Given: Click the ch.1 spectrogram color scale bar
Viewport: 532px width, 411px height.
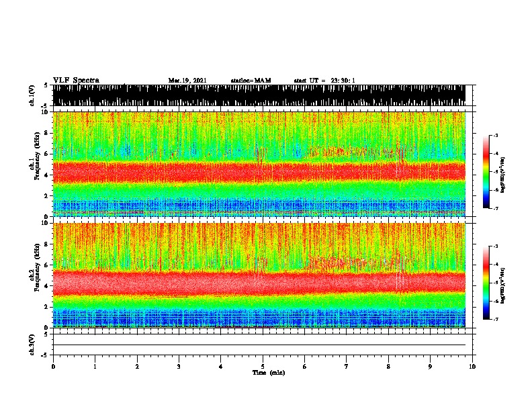Looking at the screenshot, I should [x=486, y=172].
